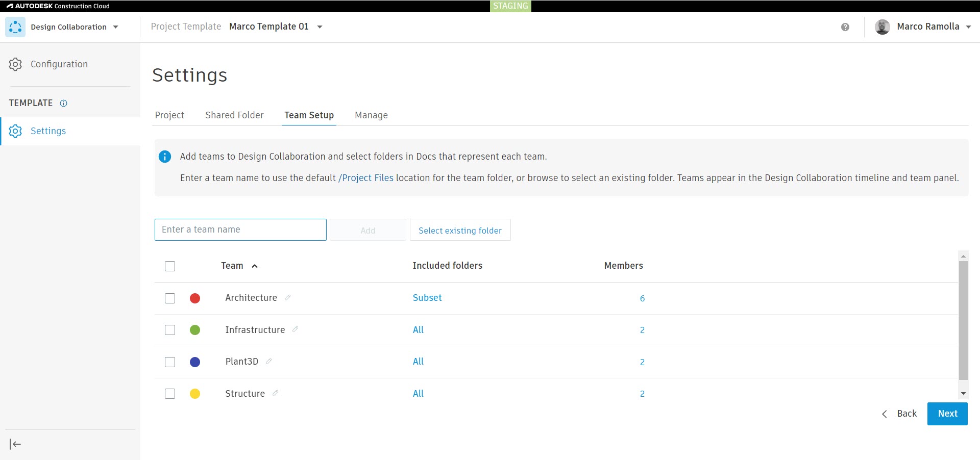Click the blue Plant3D team color swatch
Image resolution: width=980 pixels, height=460 pixels.
(195, 362)
